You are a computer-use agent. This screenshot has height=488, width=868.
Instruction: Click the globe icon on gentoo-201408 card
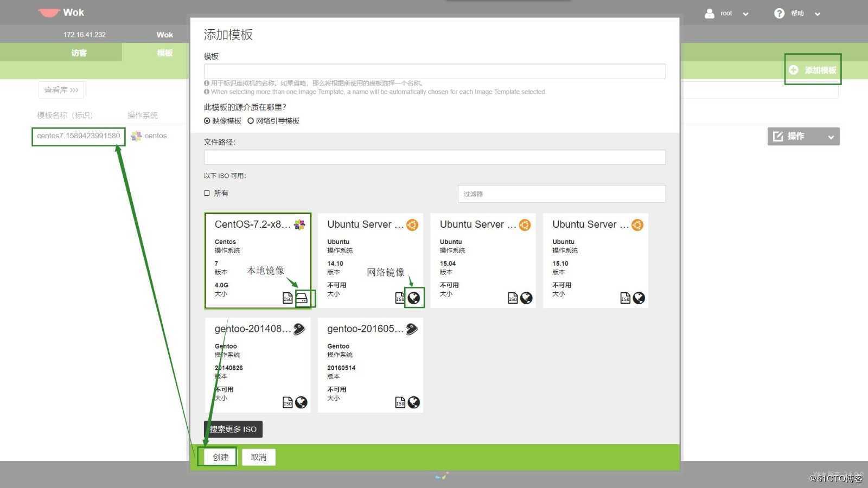tap(301, 402)
